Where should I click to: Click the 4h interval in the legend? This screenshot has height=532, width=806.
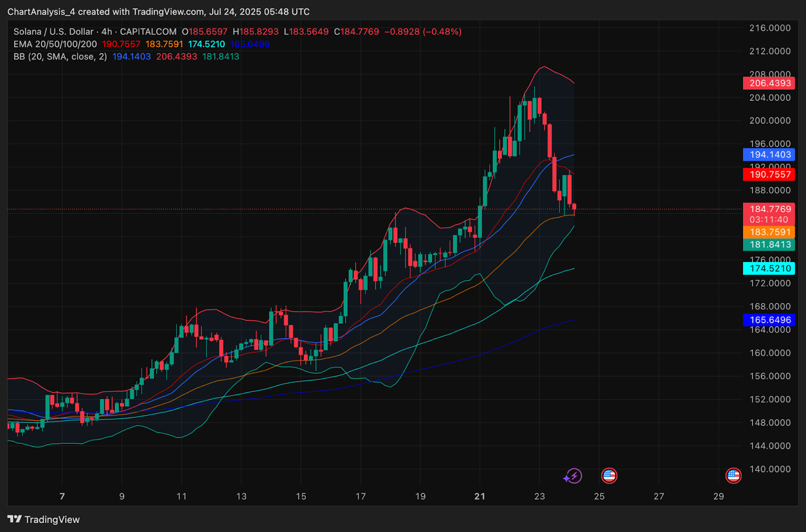tap(107, 32)
